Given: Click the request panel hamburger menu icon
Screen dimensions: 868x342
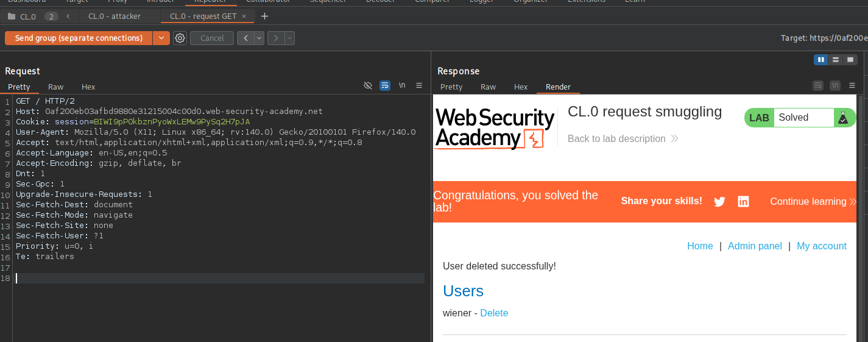Looking at the screenshot, I should coord(419,86).
